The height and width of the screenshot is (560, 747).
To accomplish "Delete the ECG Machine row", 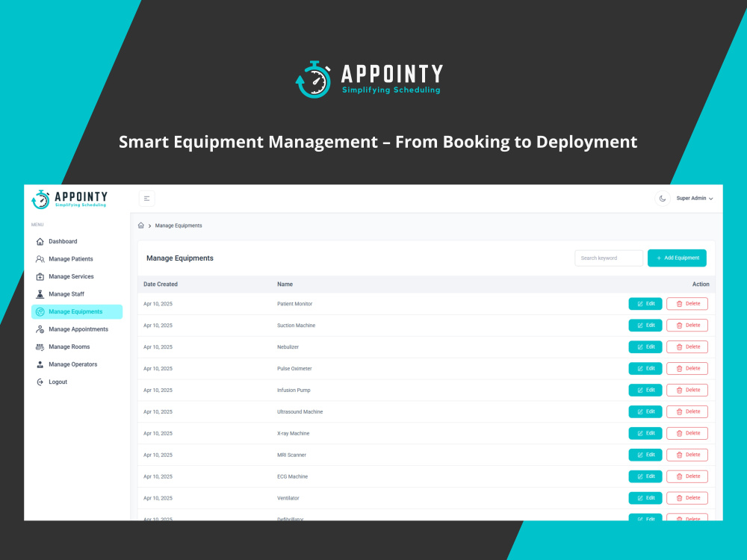I will [687, 476].
